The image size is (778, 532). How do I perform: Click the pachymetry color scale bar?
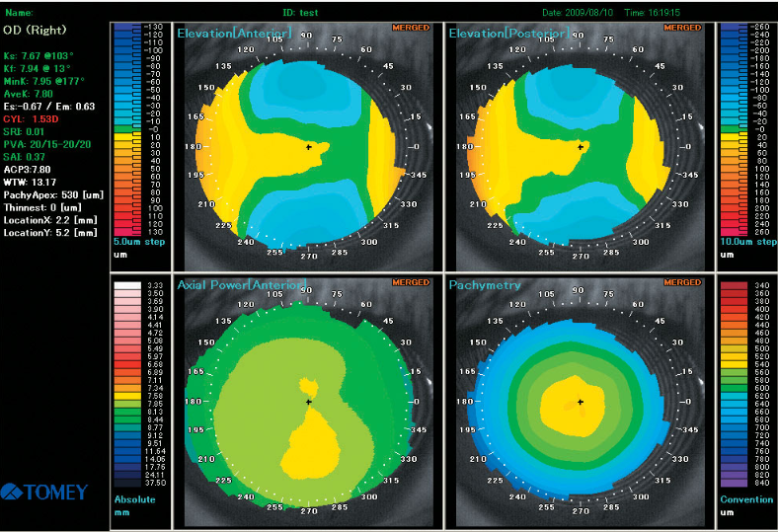(x=732, y=385)
